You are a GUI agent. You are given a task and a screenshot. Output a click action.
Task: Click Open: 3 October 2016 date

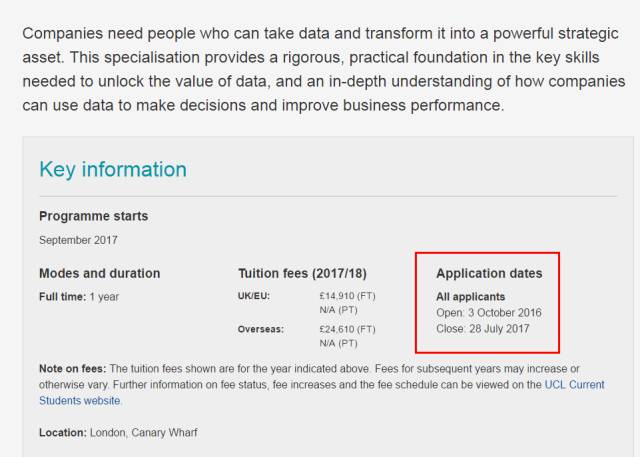pyautogui.click(x=489, y=313)
